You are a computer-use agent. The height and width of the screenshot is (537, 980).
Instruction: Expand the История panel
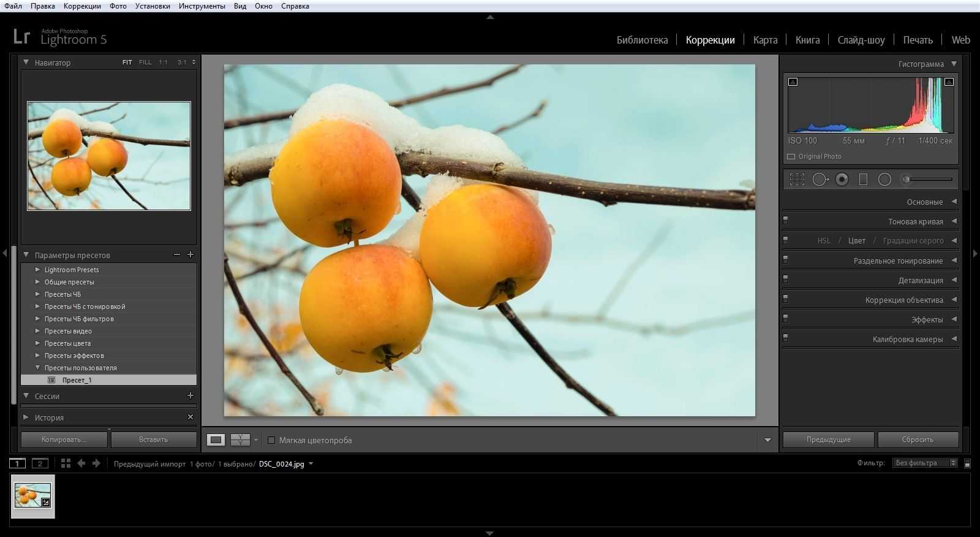(x=26, y=417)
